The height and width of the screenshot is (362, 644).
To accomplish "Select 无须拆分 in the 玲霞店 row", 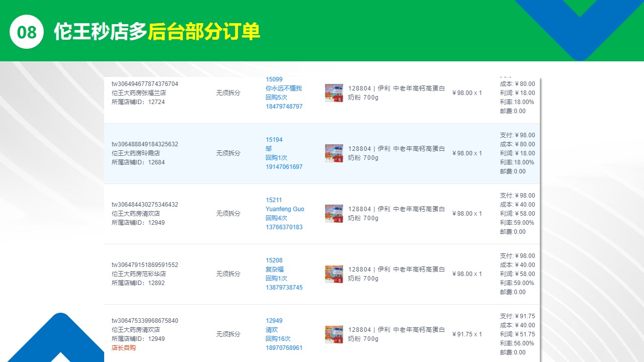I will tap(228, 153).
